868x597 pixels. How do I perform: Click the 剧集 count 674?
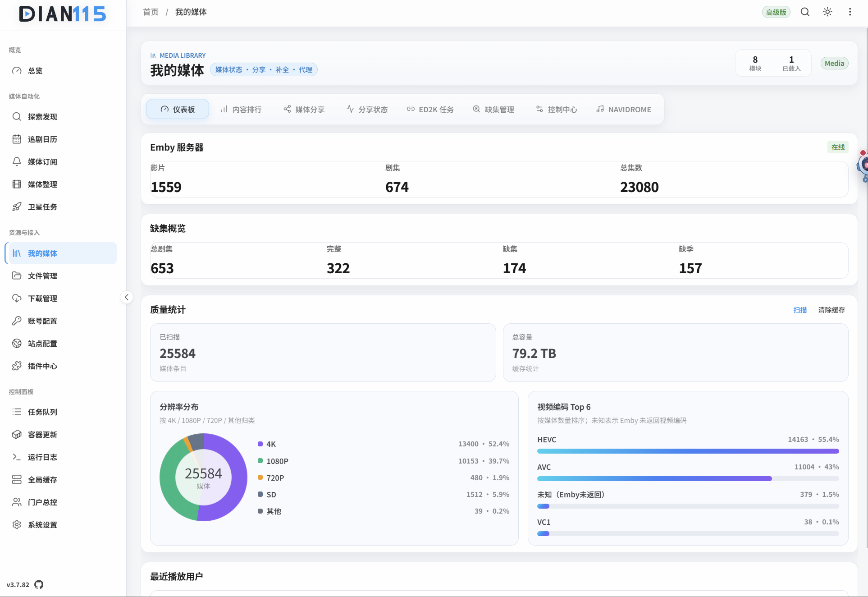pos(397,187)
